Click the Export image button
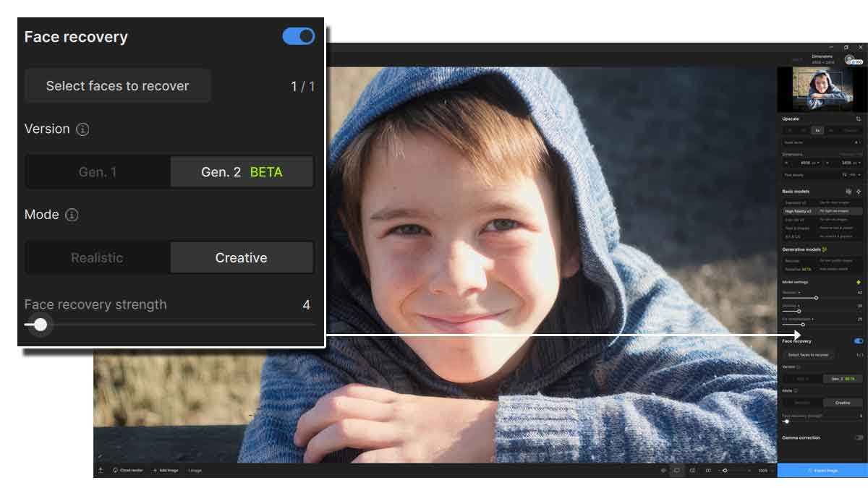The width and height of the screenshot is (868, 488). (x=825, y=469)
